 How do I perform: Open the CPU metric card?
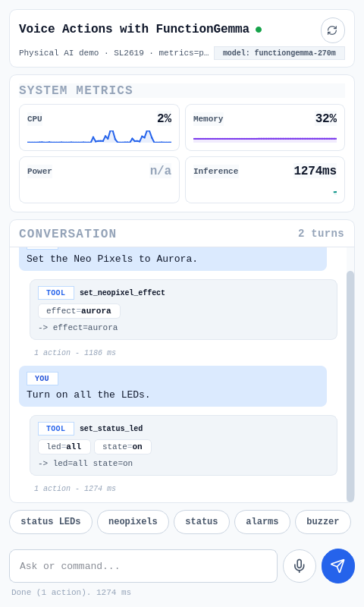(99, 127)
